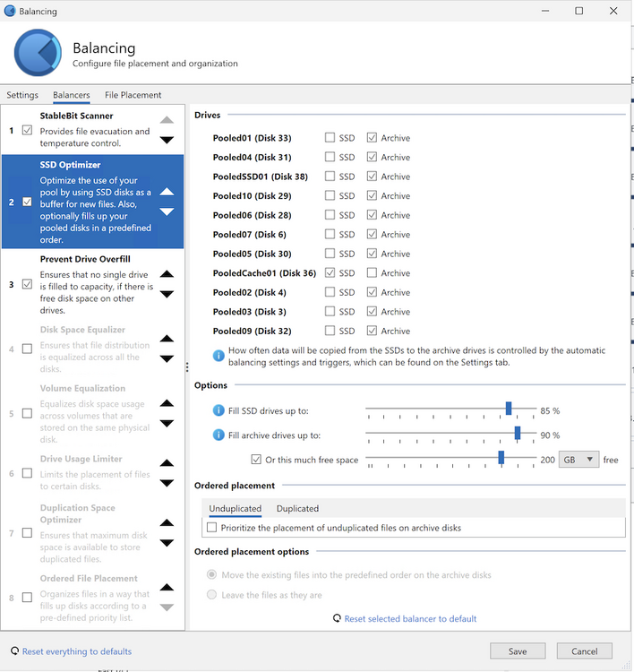The height and width of the screenshot is (672, 634).
Task: Mark Pooled02 (Disk 4) as SSD
Action: (330, 292)
